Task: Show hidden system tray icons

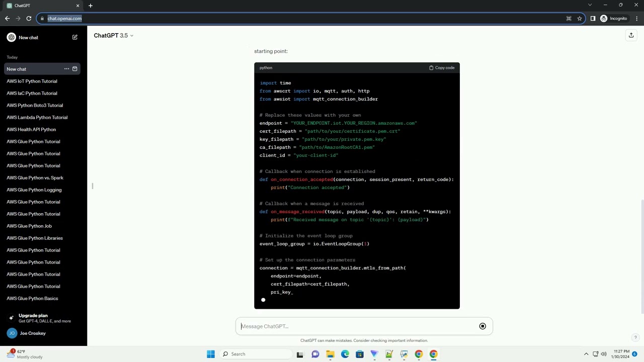Action: (586, 354)
